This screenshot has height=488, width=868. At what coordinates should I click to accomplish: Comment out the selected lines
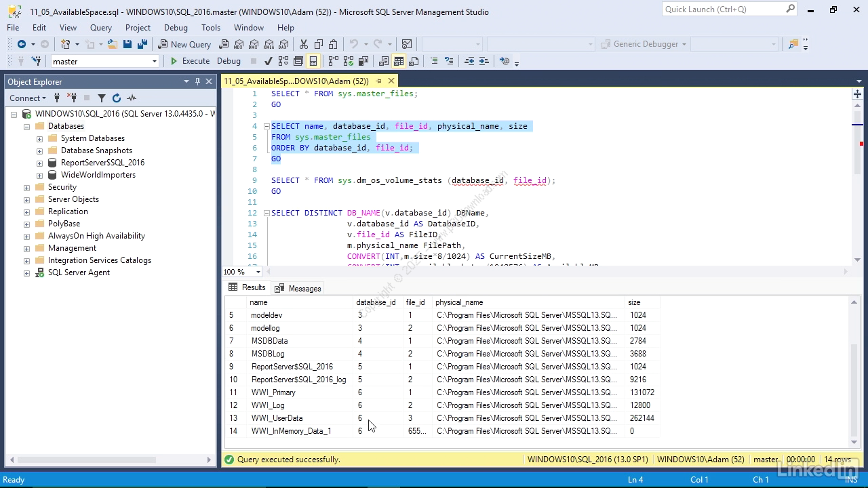pos(434,61)
